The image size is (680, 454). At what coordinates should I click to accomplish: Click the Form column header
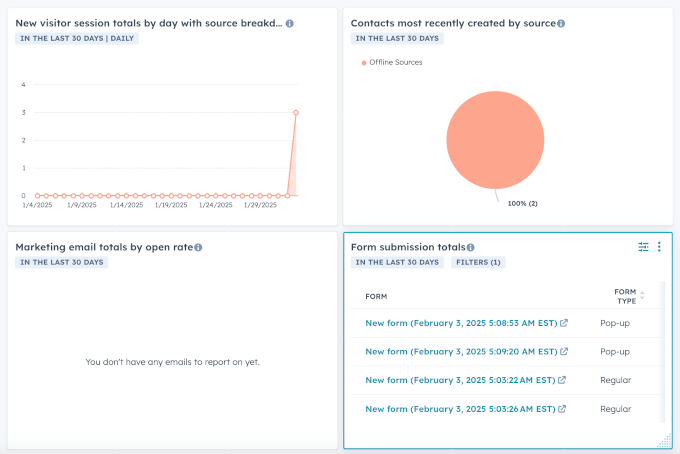tap(376, 297)
